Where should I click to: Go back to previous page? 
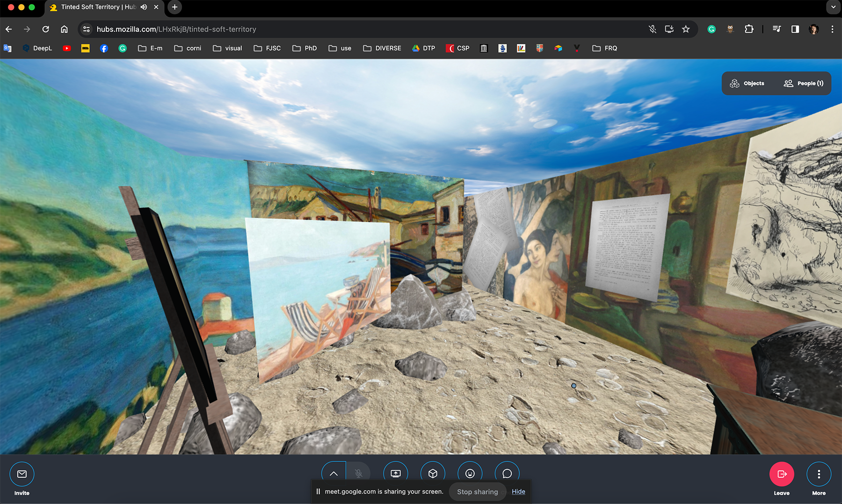tap(9, 29)
